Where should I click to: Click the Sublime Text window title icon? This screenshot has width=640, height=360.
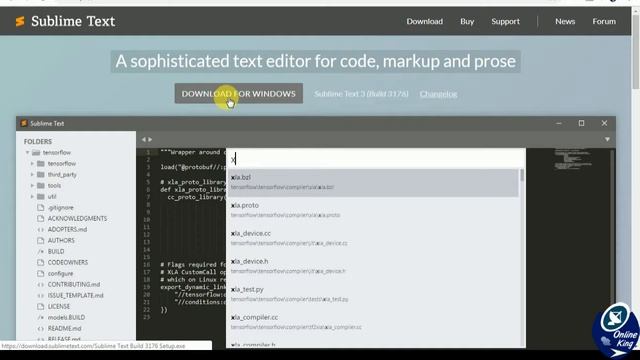pos(24,123)
